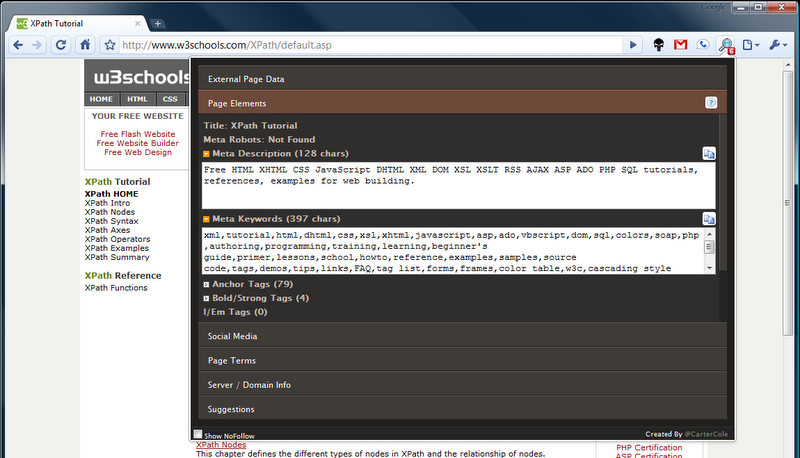This screenshot has height=458, width=800.
Task: Click the page vertical scrollbar thumb
Action: pyautogui.click(x=787, y=202)
